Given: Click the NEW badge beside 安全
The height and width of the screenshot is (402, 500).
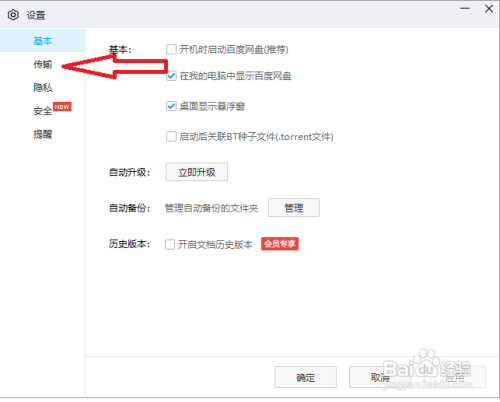Looking at the screenshot, I should pos(62,107).
